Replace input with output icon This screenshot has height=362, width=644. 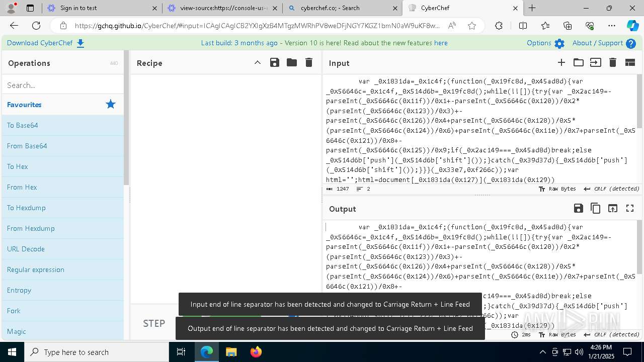tap(613, 208)
